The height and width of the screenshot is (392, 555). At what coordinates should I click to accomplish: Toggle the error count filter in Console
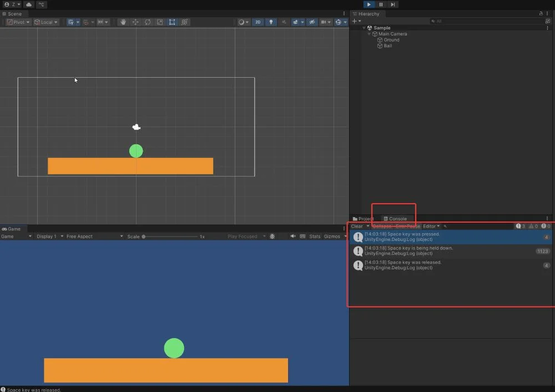546,227
